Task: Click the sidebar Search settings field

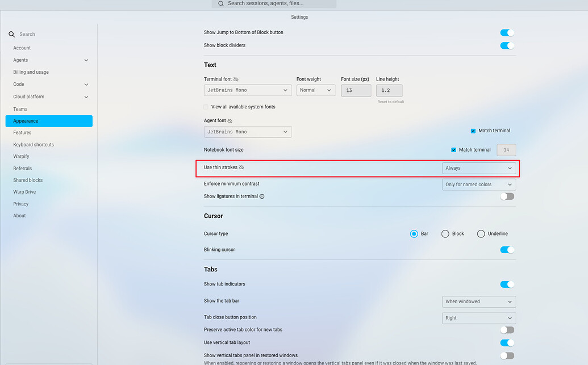Action: click(x=49, y=34)
